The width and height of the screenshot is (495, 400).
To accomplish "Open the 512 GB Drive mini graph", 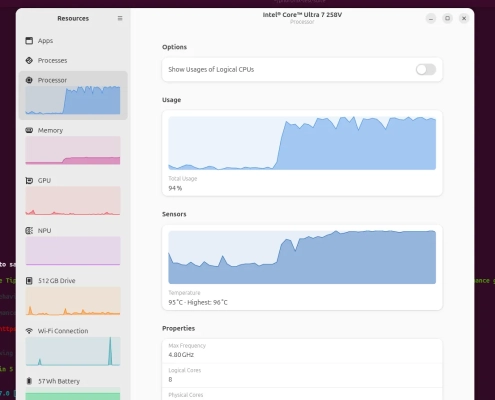I will coord(73,301).
